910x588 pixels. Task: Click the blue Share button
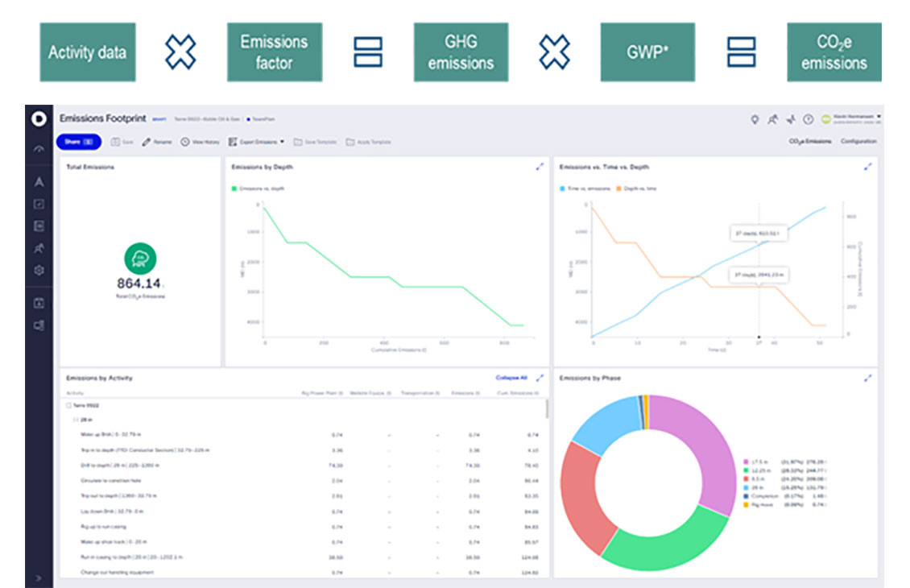pyautogui.click(x=79, y=142)
